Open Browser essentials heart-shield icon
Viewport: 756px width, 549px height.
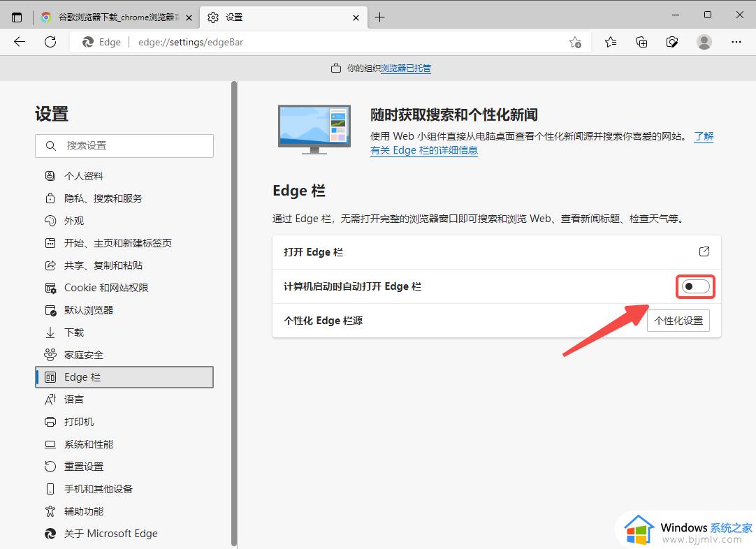672,43
